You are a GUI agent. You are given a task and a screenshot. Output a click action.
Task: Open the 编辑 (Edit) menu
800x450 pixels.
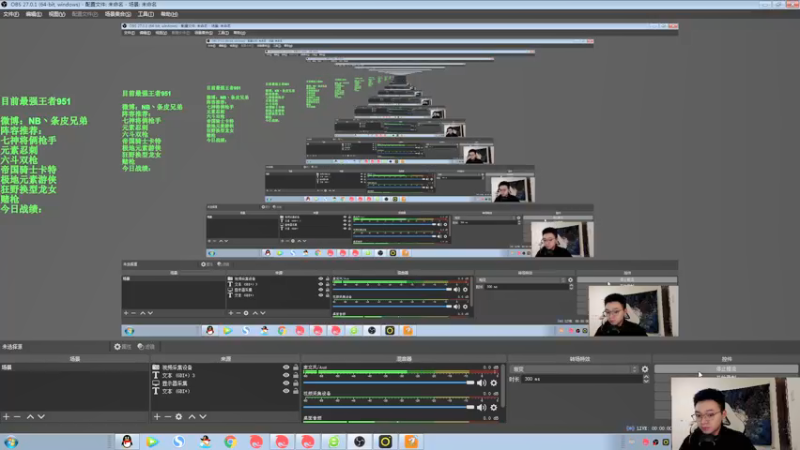pyautogui.click(x=33, y=14)
